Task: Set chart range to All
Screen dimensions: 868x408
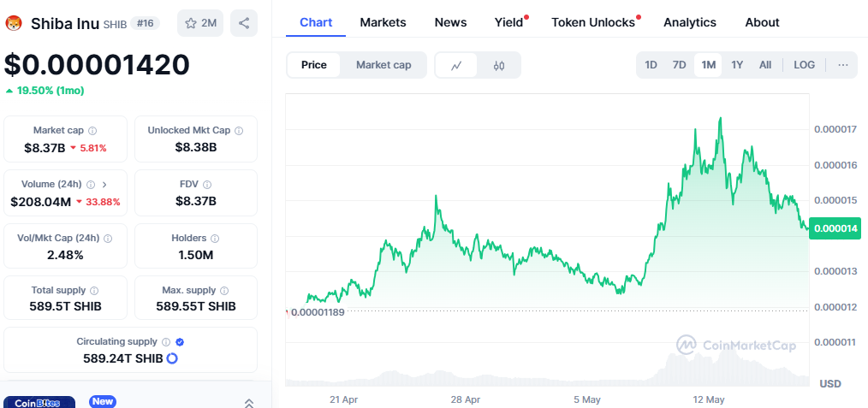Action: 765,65
